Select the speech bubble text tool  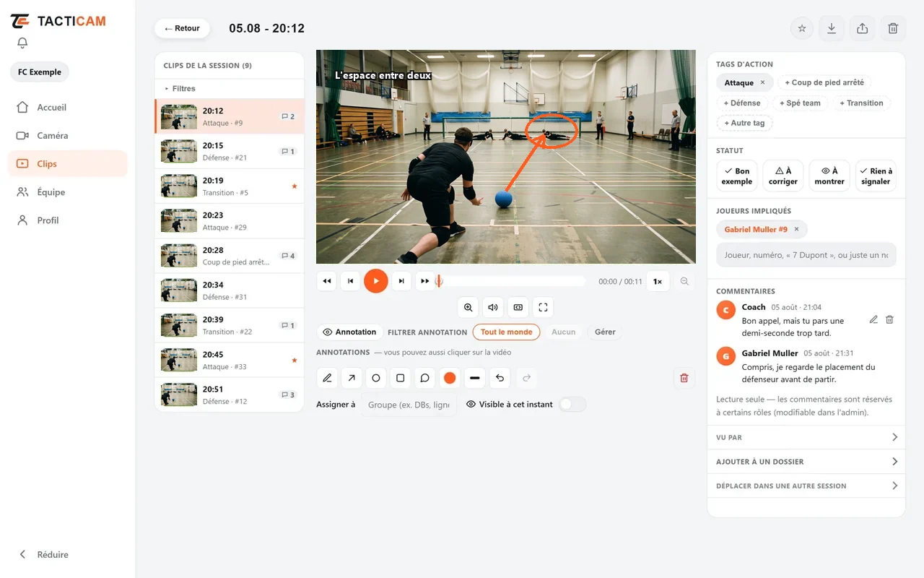(425, 378)
